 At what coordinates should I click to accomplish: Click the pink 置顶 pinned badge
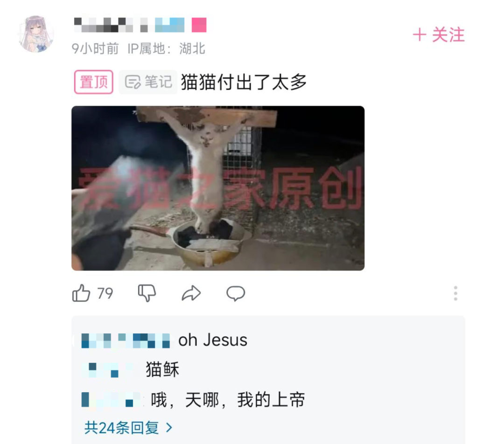pyautogui.click(x=93, y=82)
